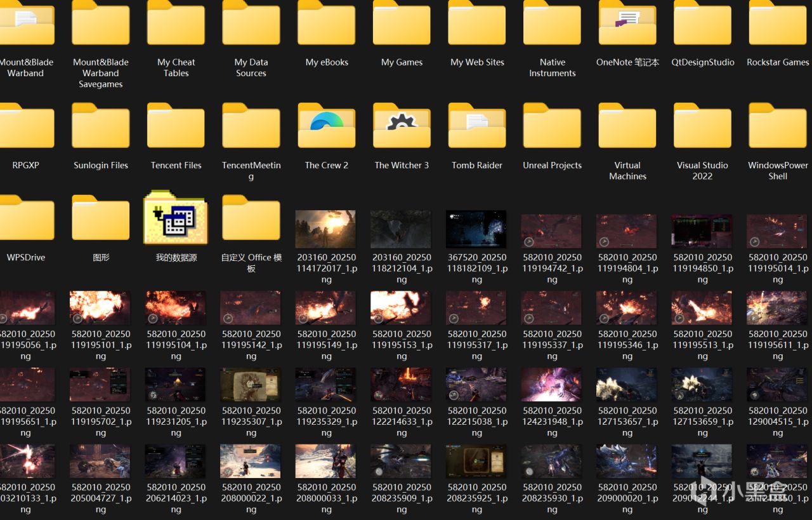Click file name 582010_20250119195014_1.png

tap(778, 269)
